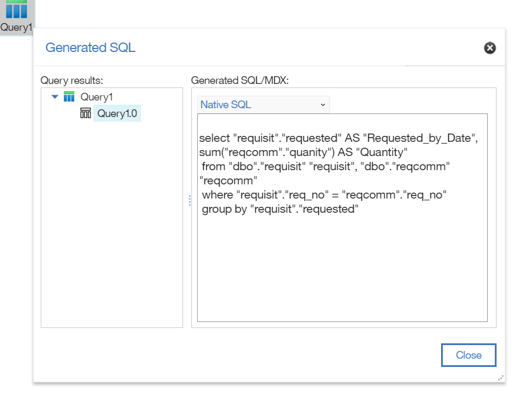Screen dimensions: 532x403
Task: Click the Generated SQL dialog title
Action: point(90,48)
